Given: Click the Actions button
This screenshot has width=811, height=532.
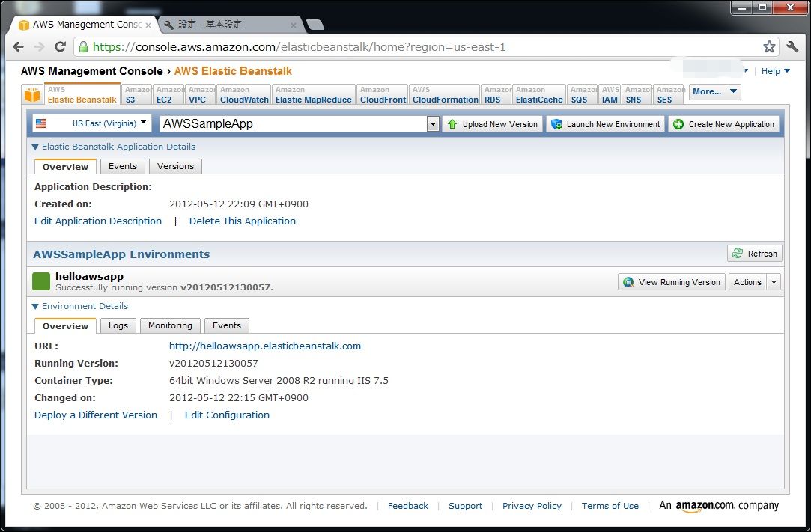Looking at the screenshot, I should coord(747,282).
